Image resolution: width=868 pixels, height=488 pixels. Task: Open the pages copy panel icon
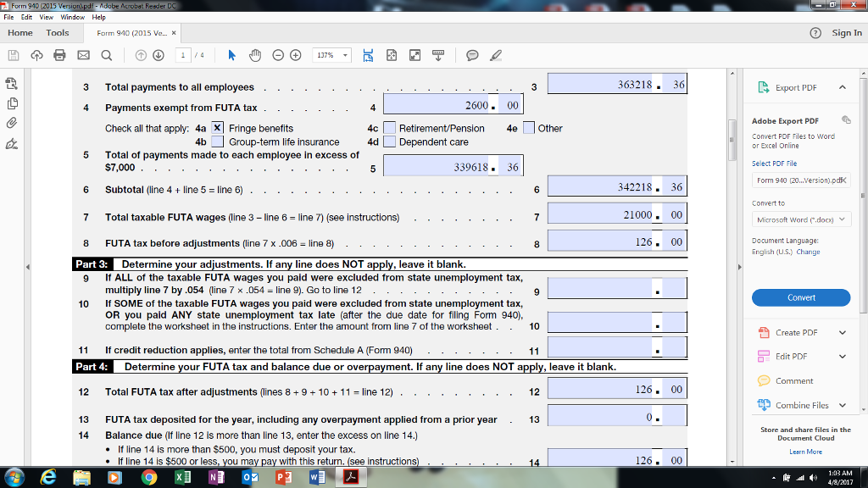12,103
